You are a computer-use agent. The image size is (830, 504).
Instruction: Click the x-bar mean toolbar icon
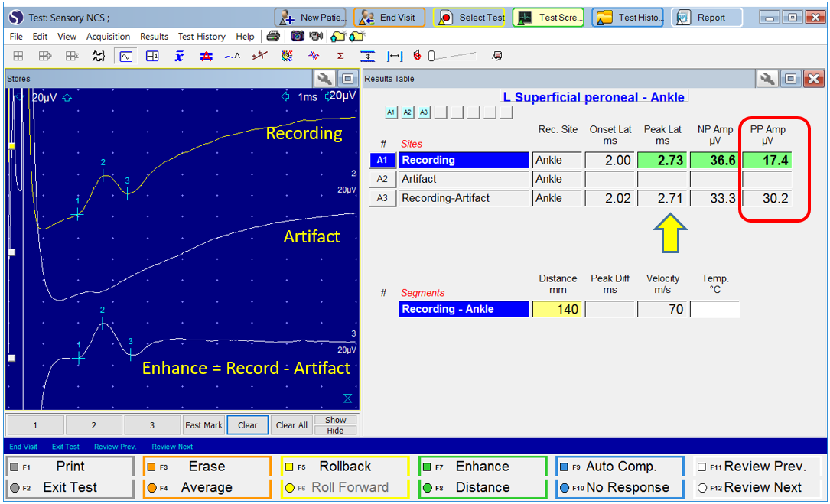[x=178, y=56]
